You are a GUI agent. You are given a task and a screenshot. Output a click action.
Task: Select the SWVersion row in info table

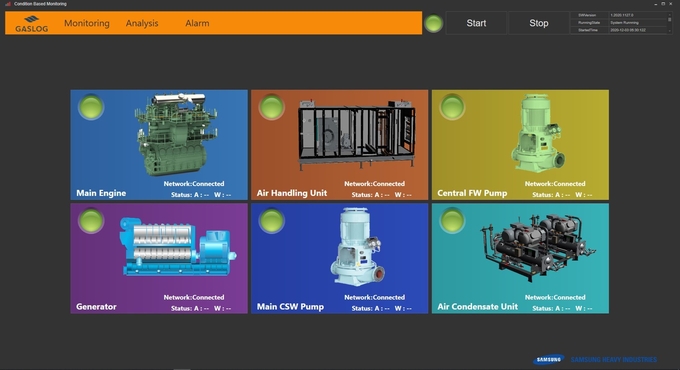(x=619, y=15)
